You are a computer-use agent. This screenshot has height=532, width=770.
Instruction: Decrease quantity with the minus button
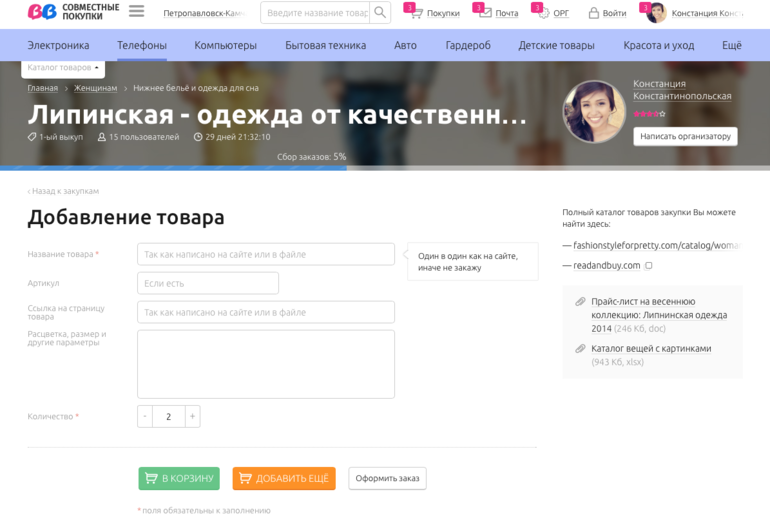tap(145, 417)
